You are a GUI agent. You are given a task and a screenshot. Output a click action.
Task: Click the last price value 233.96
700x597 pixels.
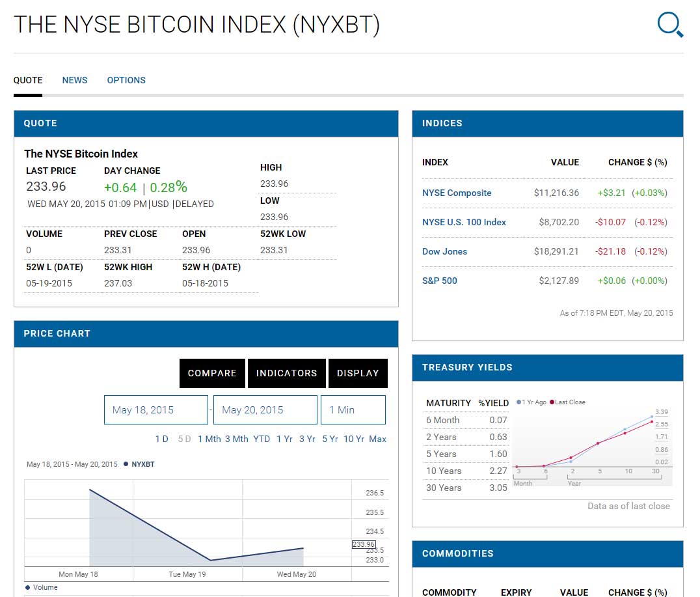pos(46,186)
